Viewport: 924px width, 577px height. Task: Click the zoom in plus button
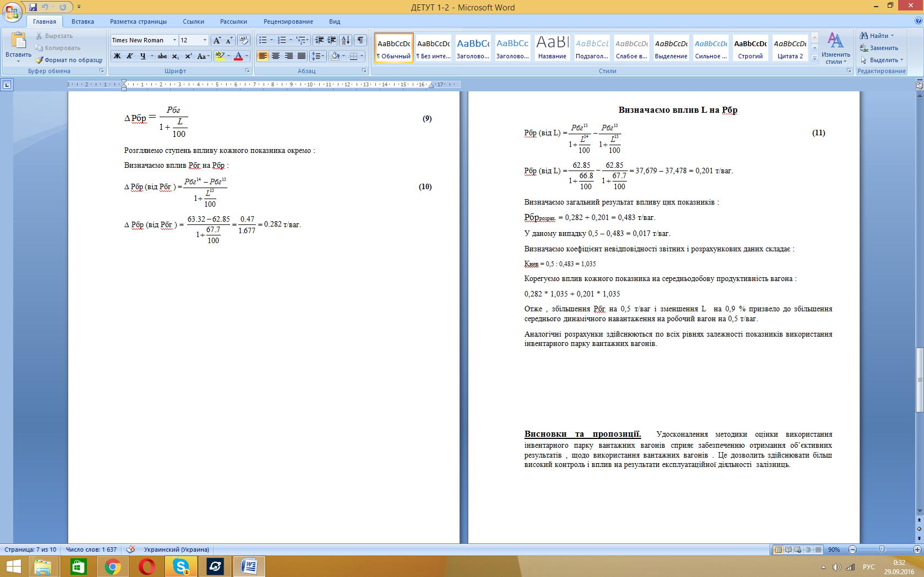click(917, 549)
